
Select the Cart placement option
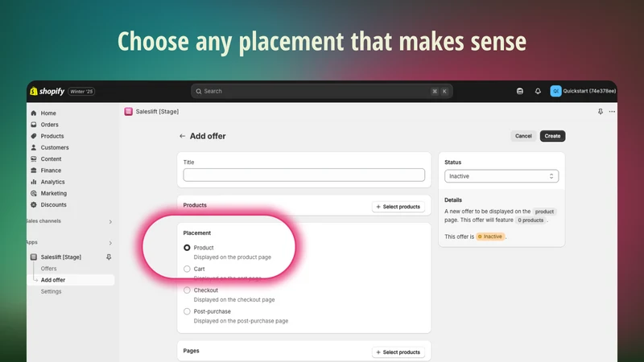click(187, 269)
